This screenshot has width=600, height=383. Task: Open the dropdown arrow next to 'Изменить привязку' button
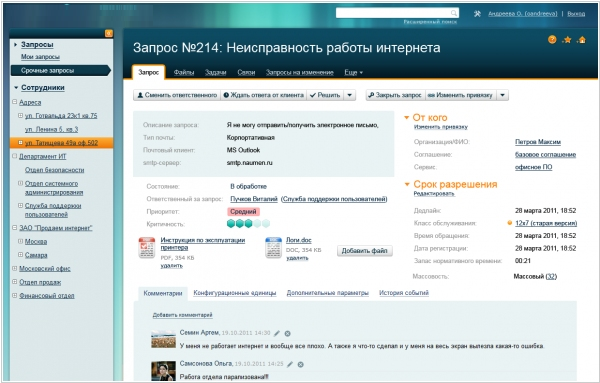(502, 95)
